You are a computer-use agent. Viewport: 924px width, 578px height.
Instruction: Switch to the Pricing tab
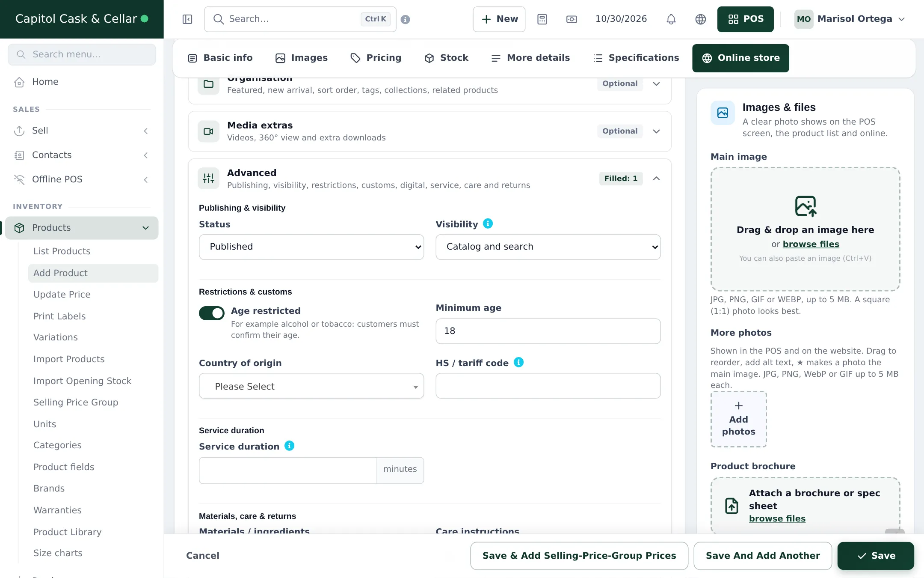pos(376,58)
